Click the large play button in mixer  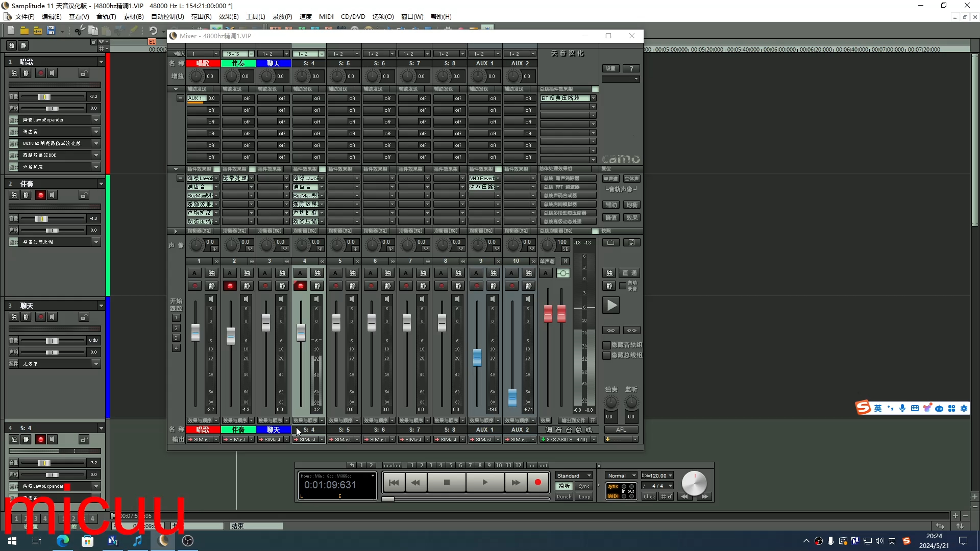(611, 306)
